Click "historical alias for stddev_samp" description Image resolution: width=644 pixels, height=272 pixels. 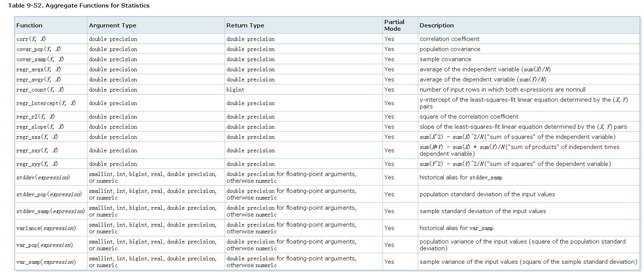pyautogui.click(x=461, y=177)
